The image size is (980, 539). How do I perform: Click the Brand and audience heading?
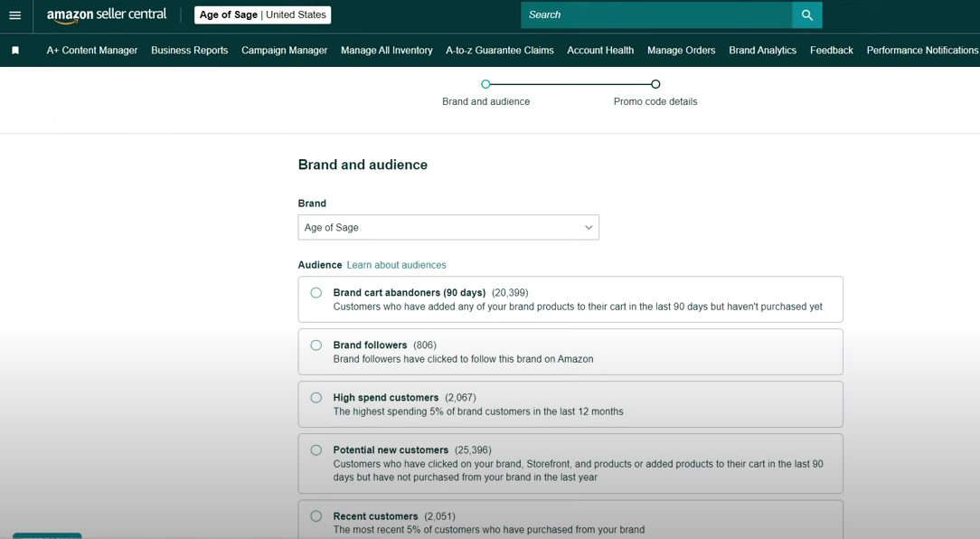coord(363,165)
